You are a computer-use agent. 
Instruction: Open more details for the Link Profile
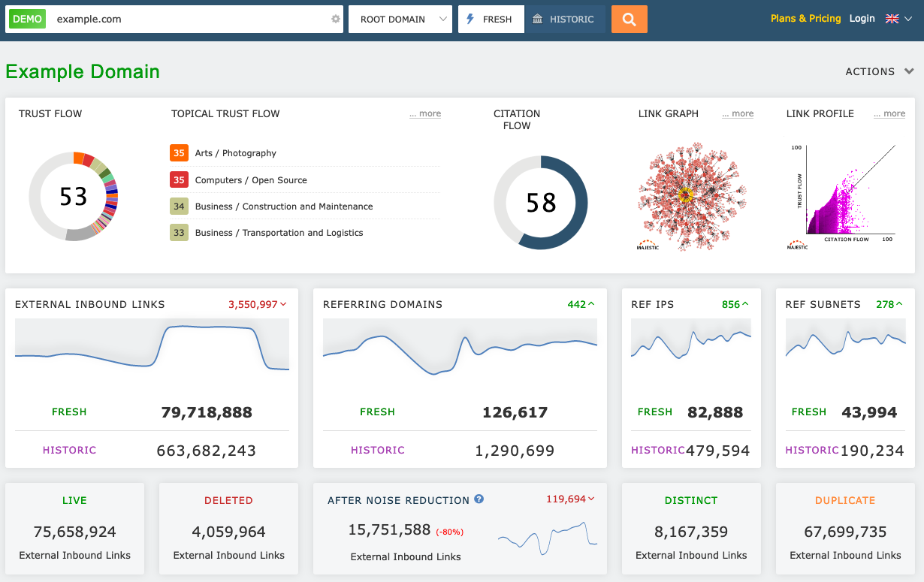(x=889, y=113)
